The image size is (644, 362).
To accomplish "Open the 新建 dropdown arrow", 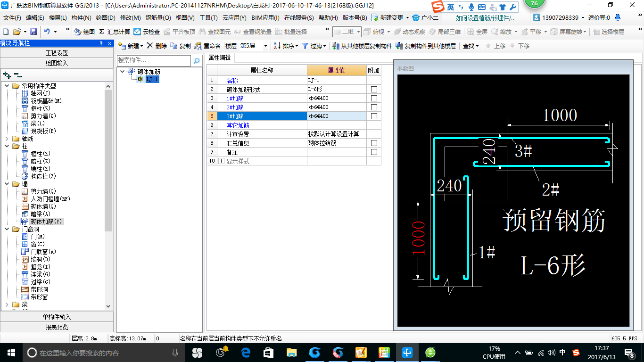I will pyautogui.click(x=141, y=46).
